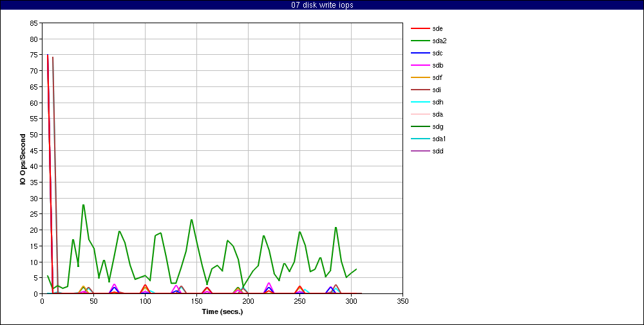Click the green sda2 legend line swatch
Screen dimensions: 644x325
(x=420, y=41)
